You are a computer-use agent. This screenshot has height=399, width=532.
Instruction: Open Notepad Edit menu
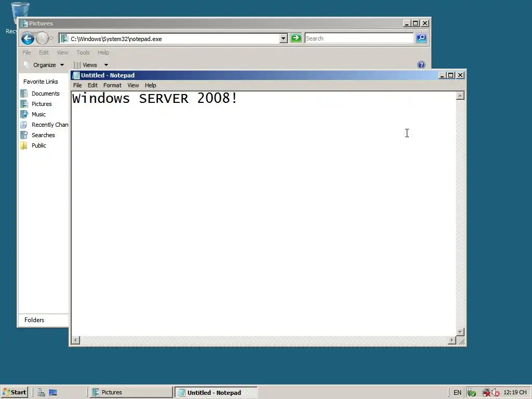[92, 85]
